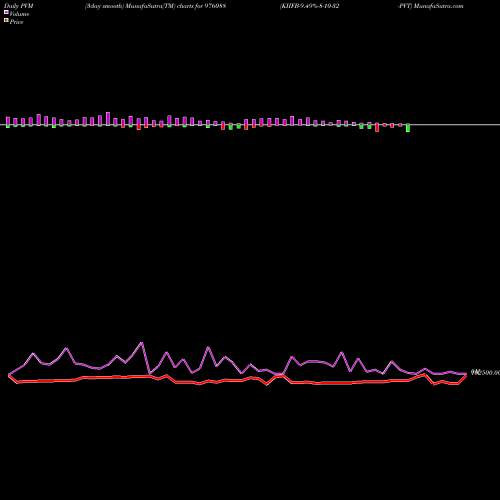Click the highest peak of the magenta line
Image resolution: width=500 pixels, height=500 pixels.
[142, 343]
